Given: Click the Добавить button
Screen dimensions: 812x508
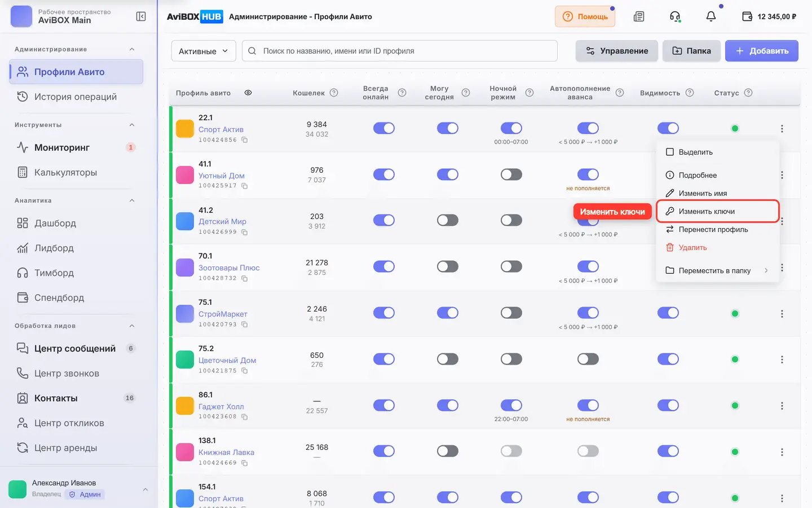Looking at the screenshot, I should 762,51.
